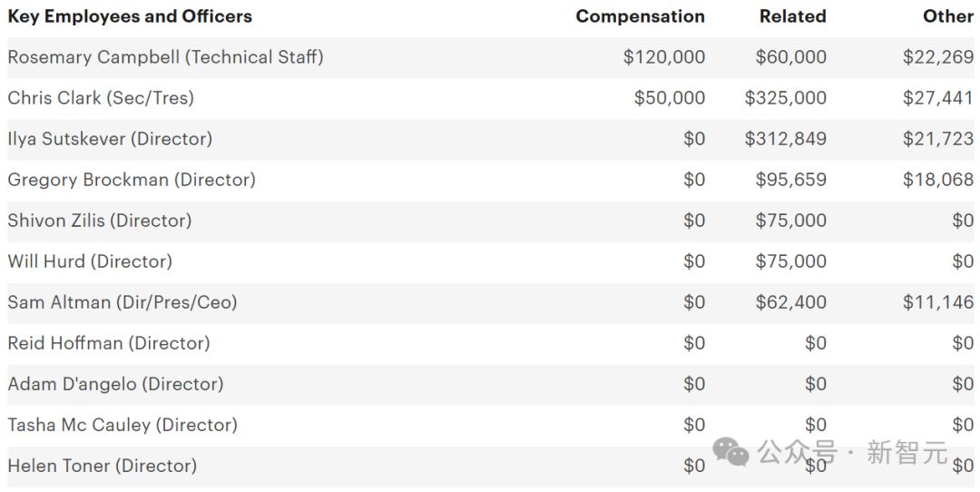Select the $120,000 compensation value
Viewport: 980px width, 492px height.
(663, 57)
